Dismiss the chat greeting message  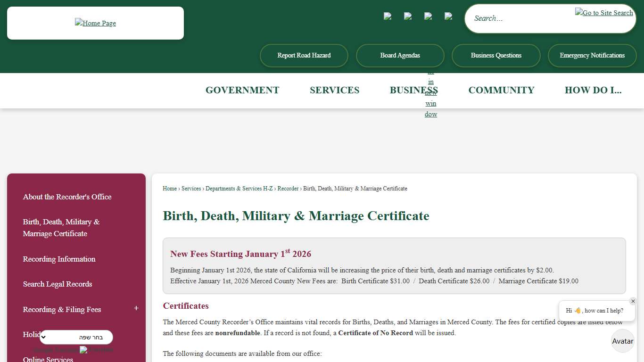tap(633, 301)
